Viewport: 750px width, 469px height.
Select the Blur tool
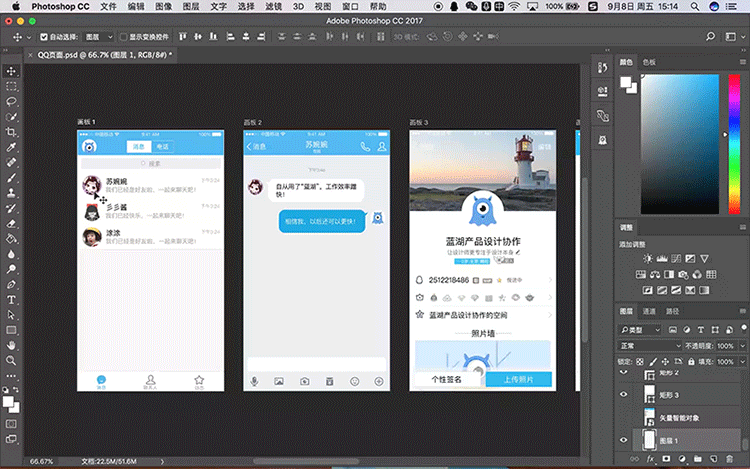point(11,254)
